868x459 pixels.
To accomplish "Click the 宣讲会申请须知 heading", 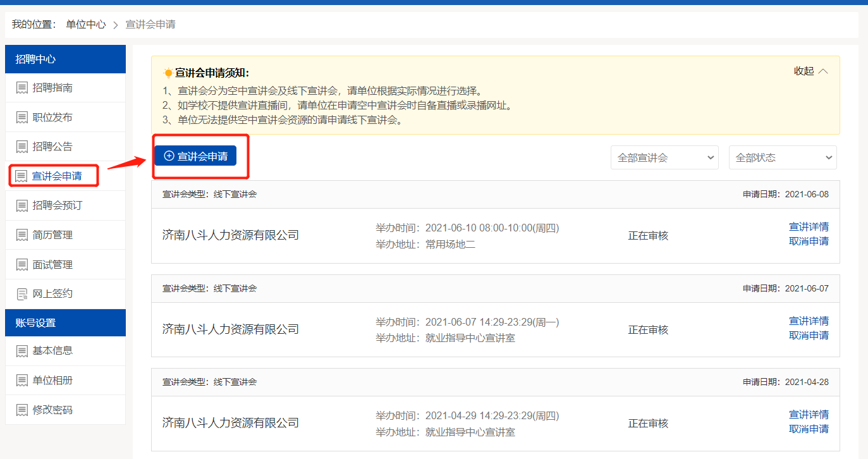I will (x=212, y=73).
